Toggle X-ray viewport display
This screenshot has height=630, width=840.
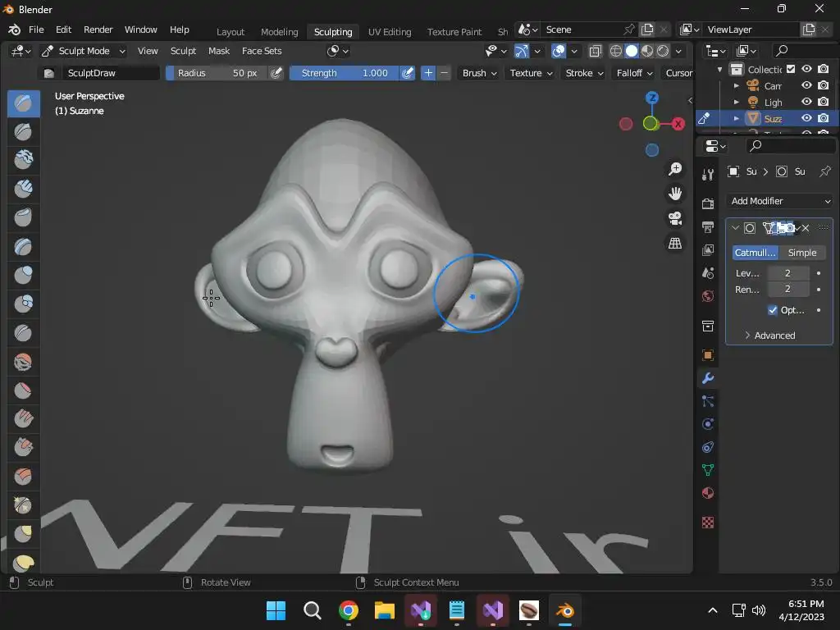(x=595, y=51)
